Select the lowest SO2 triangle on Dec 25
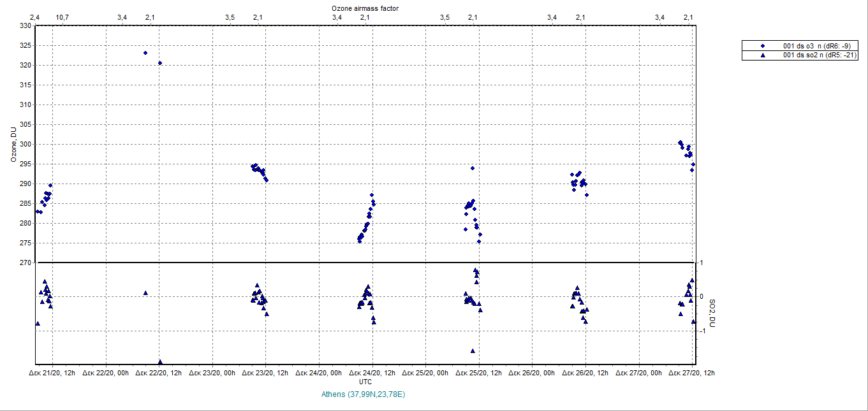The image size is (868, 411). coord(473,350)
